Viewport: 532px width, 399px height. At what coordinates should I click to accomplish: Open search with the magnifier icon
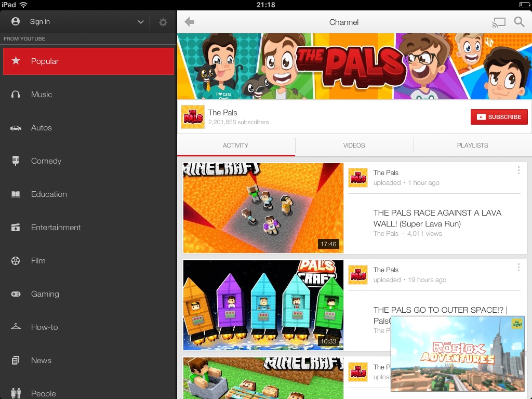(x=519, y=22)
